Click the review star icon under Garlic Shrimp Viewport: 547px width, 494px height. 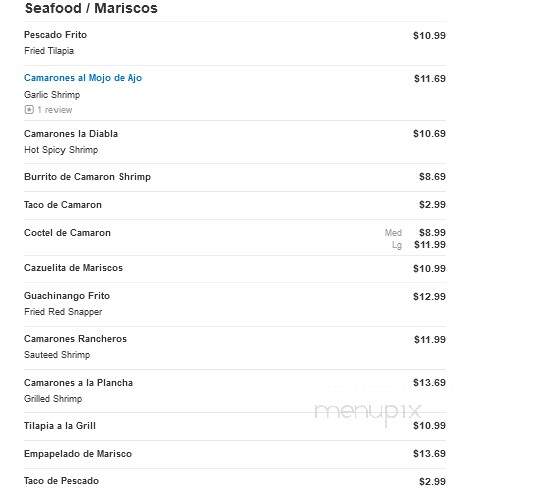29,110
